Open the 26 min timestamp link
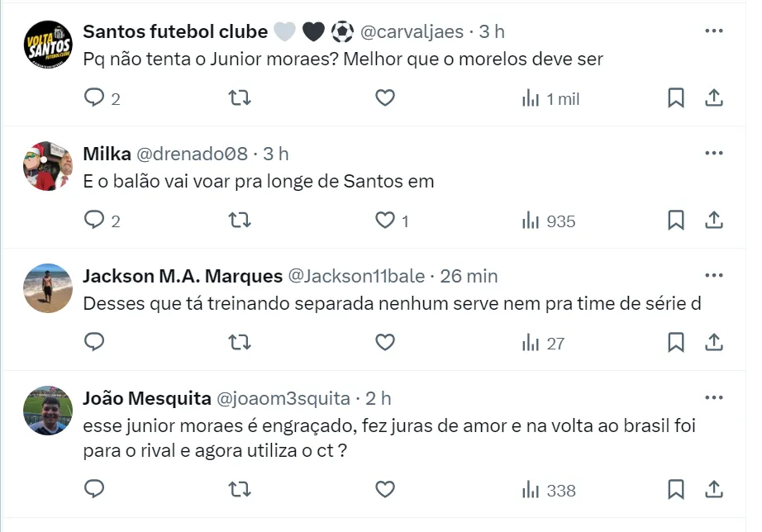762x532 pixels. 469,276
